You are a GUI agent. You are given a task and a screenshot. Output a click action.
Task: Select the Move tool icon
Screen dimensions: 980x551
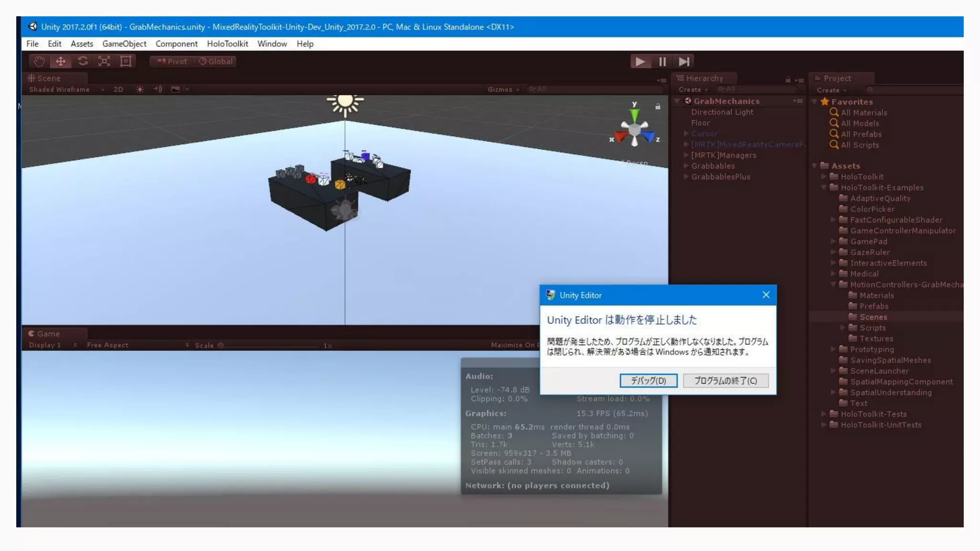pos(61,61)
